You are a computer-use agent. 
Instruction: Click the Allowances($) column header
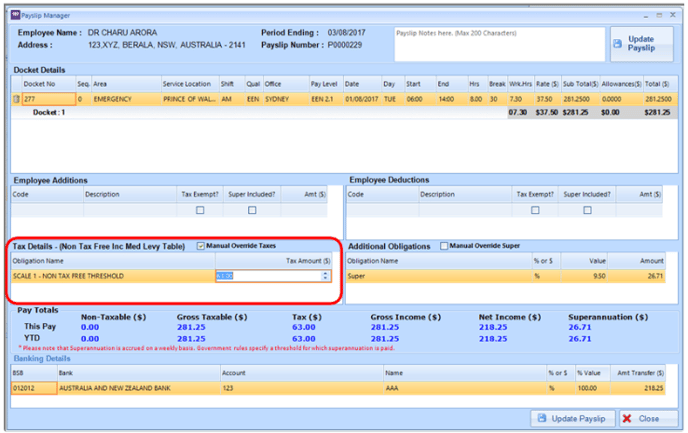point(621,84)
